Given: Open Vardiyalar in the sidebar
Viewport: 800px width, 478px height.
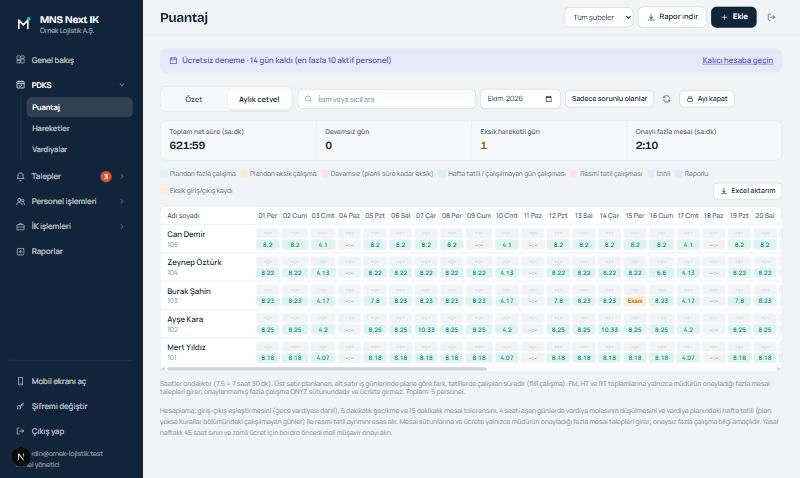Looking at the screenshot, I should pyautogui.click(x=80, y=149).
